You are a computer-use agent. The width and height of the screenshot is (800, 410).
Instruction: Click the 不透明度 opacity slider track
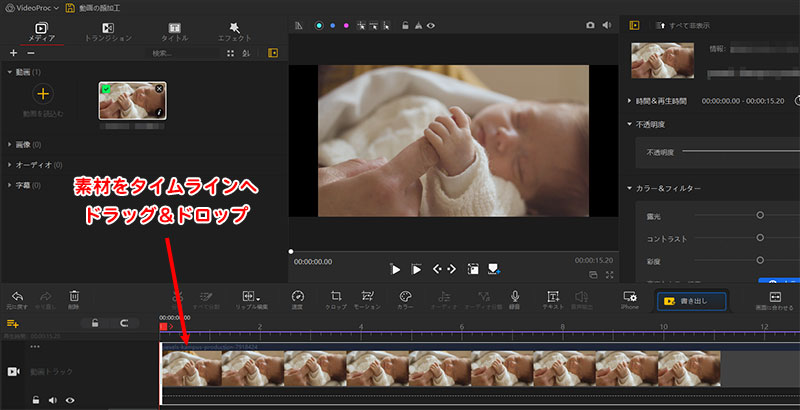pos(741,151)
